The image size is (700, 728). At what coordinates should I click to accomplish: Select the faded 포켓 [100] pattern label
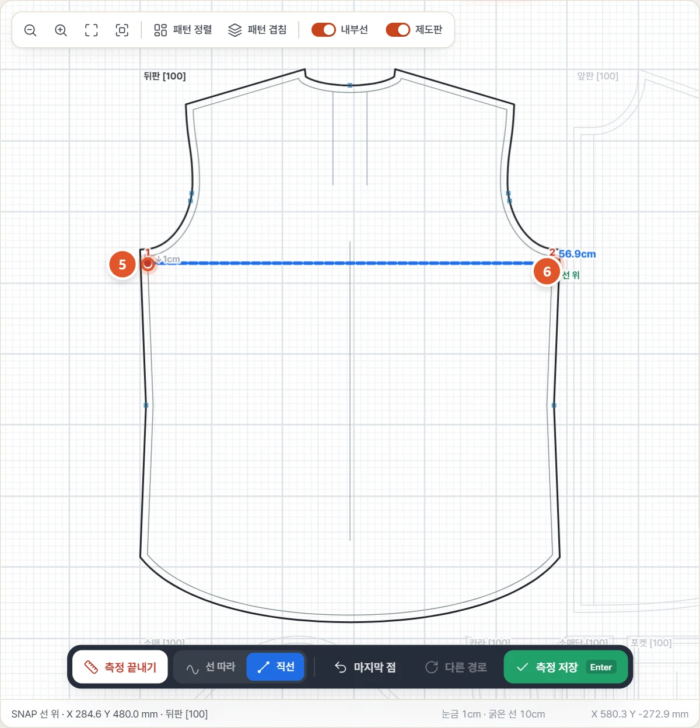pyautogui.click(x=651, y=643)
